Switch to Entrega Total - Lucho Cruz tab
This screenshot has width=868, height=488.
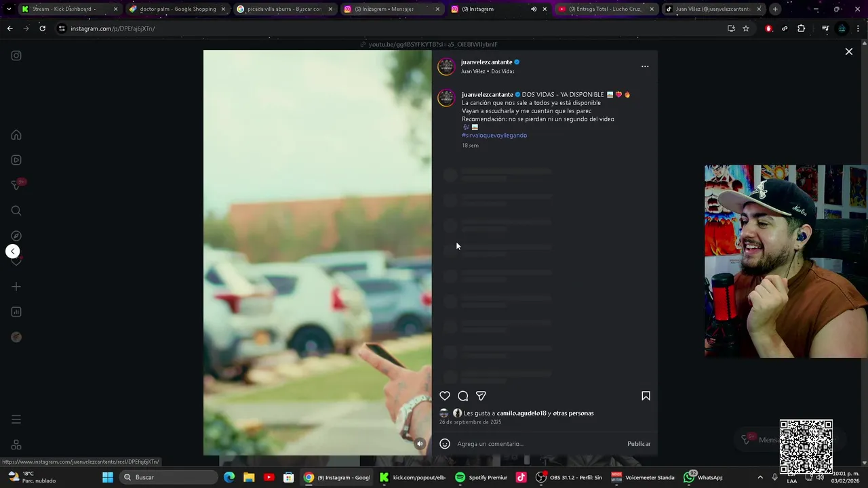[x=607, y=9]
